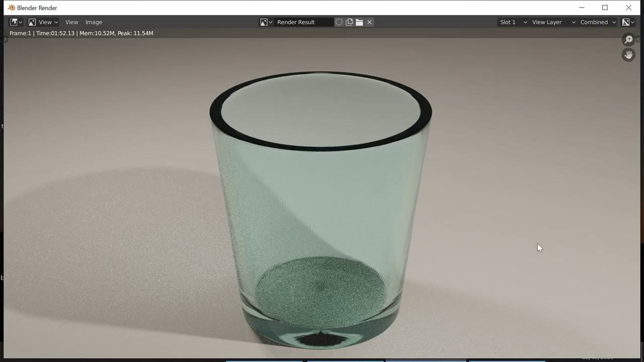644x362 pixels.
Task: Browse linked images dropdown icon
Action: [266, 22]
